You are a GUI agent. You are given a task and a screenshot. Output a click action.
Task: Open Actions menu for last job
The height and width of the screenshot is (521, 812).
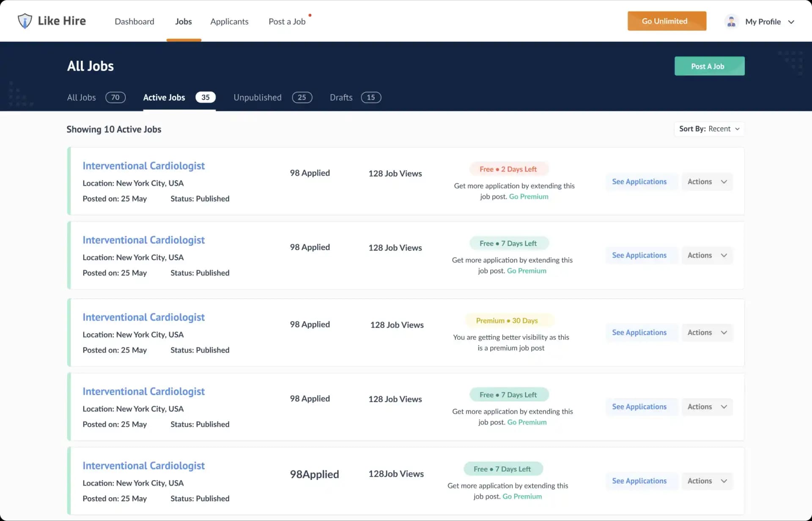pyautogui.click(x=707, y=481)
